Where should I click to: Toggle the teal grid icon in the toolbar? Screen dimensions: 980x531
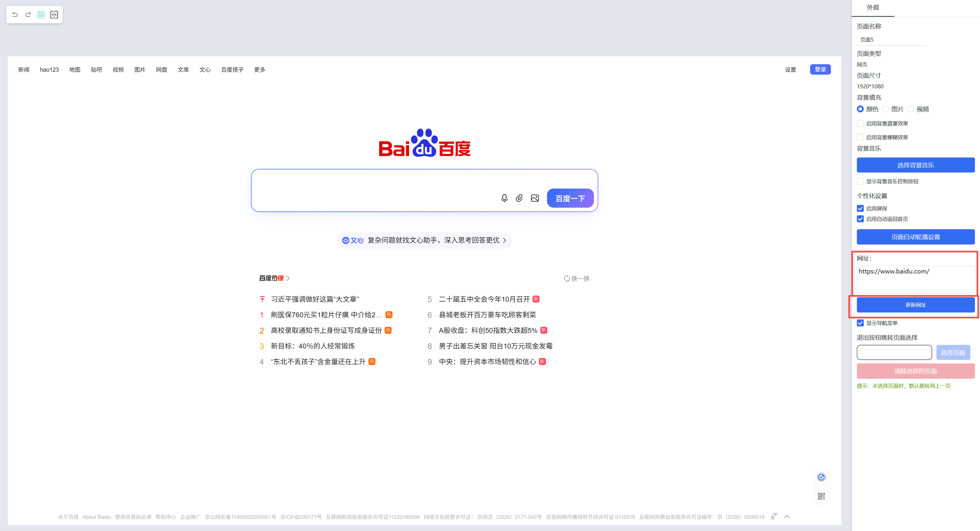41,14
